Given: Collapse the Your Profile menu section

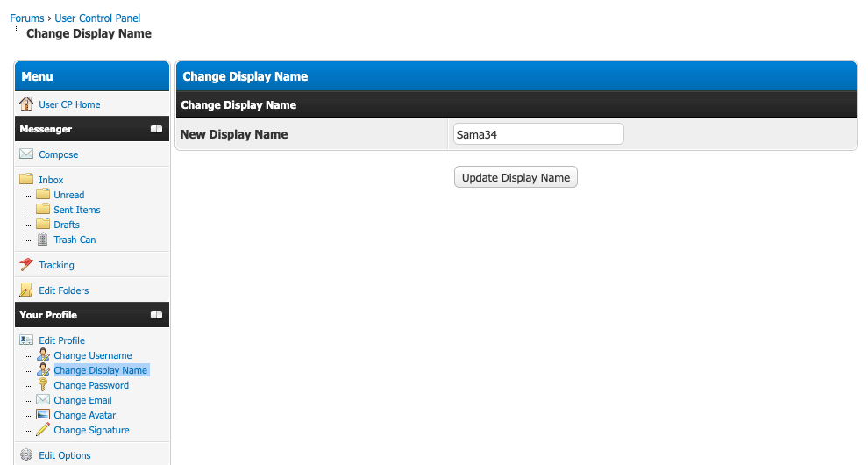Looking at the screenshot, I should pyautogui.click(x=157, y=315).
